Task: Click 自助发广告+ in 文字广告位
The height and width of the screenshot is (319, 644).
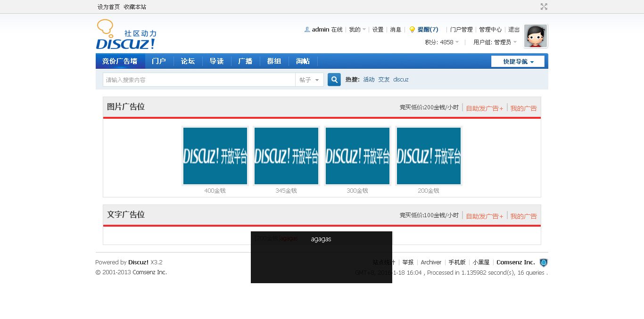Action: point(485,216)
